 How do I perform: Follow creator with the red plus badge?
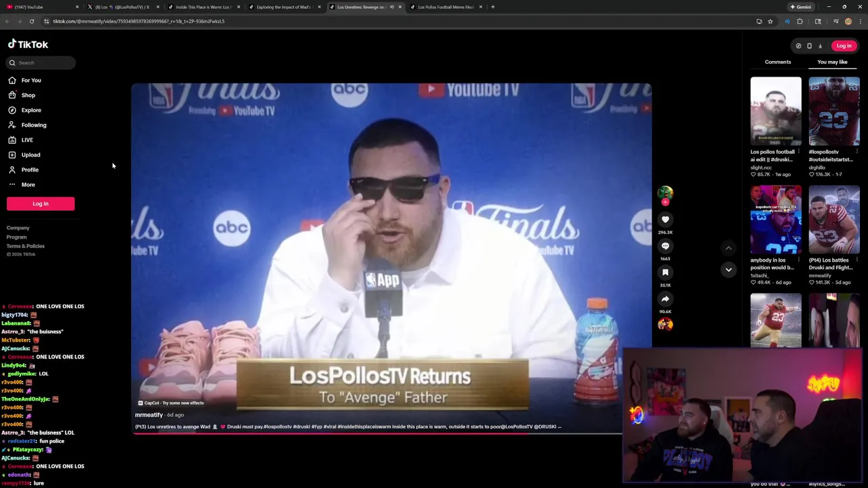click(665, 202)
